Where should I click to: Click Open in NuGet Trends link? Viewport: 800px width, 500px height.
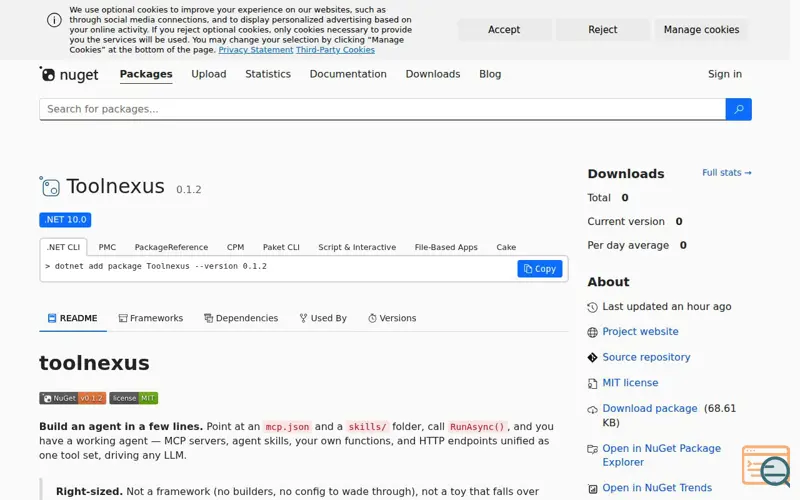[657, 488]
